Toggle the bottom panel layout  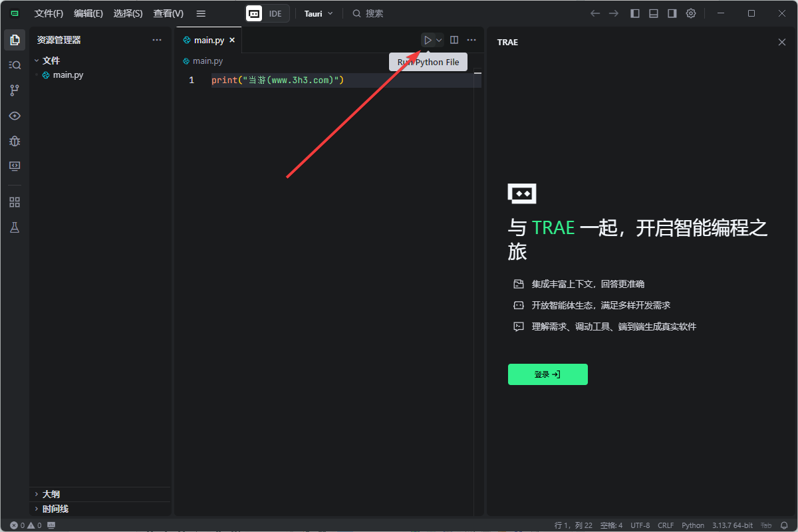[x=654, y=13]
